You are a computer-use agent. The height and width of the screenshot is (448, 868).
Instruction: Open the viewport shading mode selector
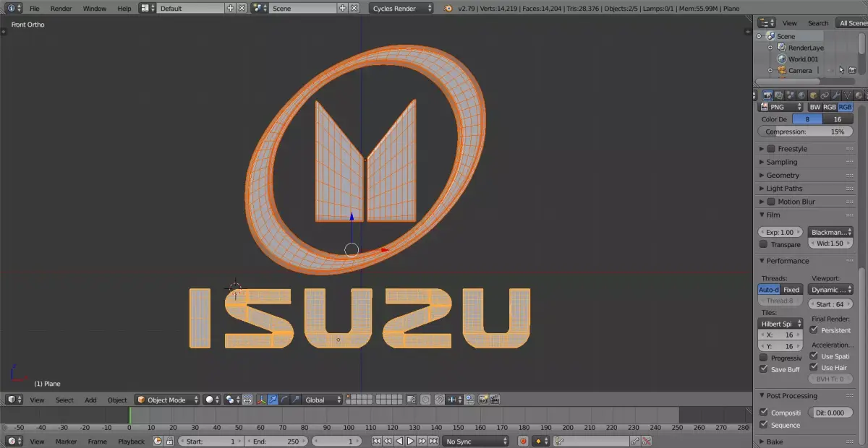point(211,400)
